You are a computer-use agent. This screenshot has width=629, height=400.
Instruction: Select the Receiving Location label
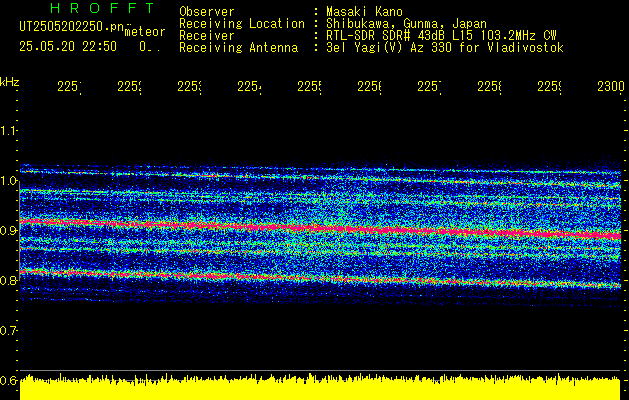coord(242,24)
